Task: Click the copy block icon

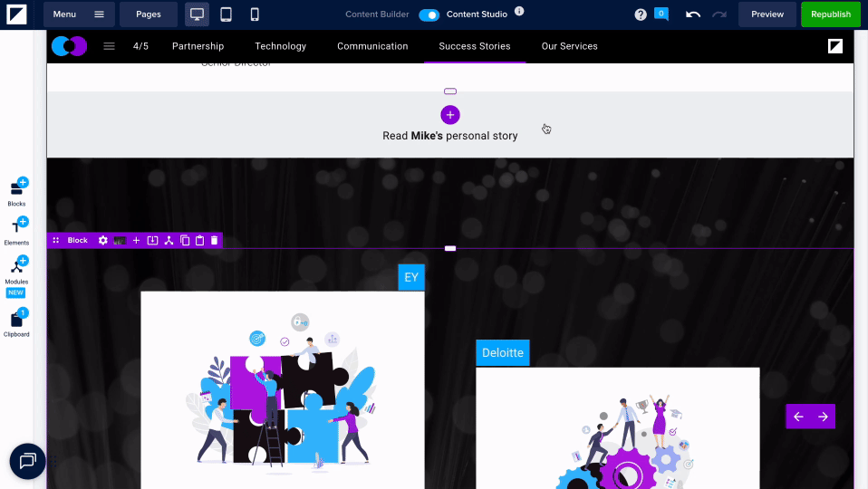Action: pos(185,240)
